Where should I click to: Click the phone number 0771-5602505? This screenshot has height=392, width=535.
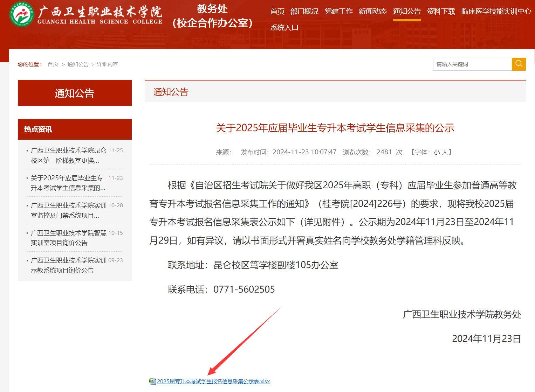click(x=244, y=289)
